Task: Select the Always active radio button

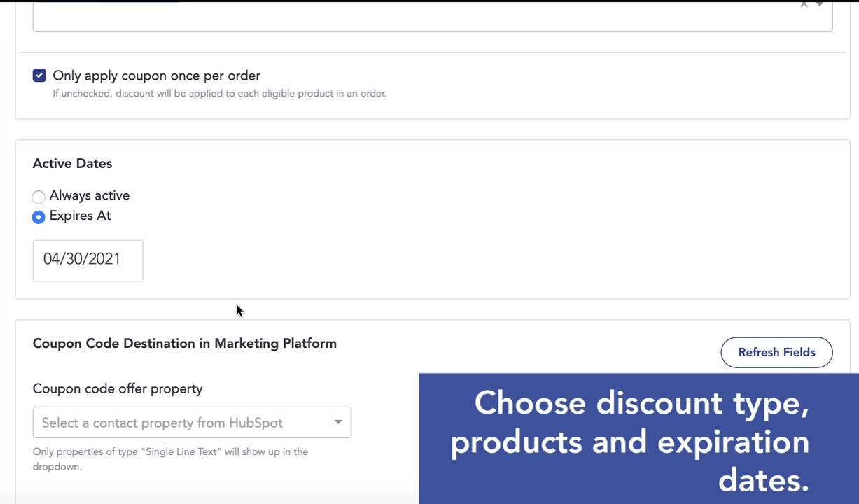Action: [39, 197]
